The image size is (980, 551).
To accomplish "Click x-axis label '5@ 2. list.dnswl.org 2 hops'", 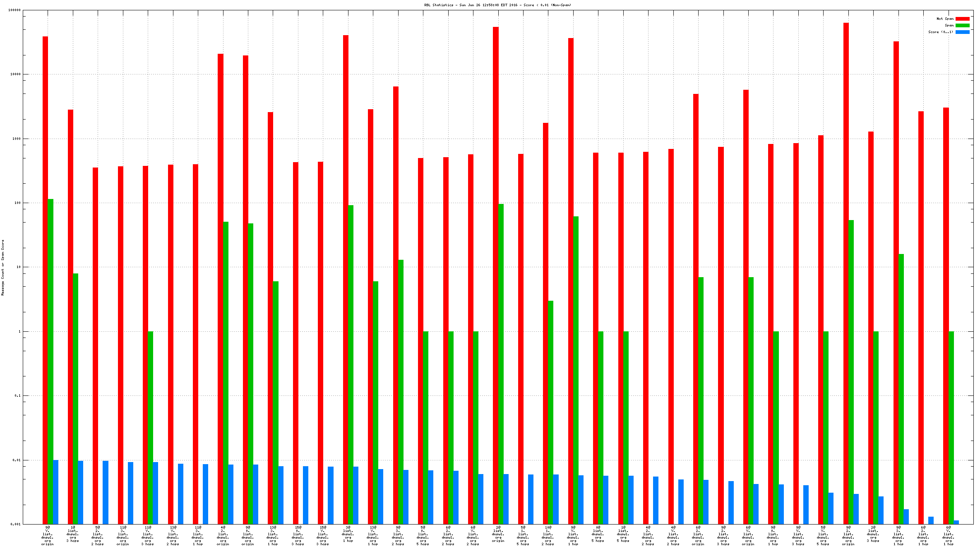I will [x=98, y=536].
